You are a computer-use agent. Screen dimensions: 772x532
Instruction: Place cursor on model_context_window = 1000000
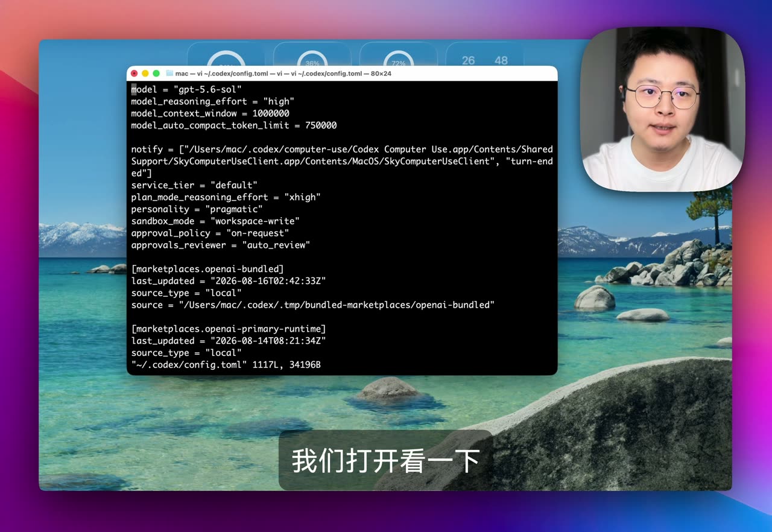[x=210, y=113]
